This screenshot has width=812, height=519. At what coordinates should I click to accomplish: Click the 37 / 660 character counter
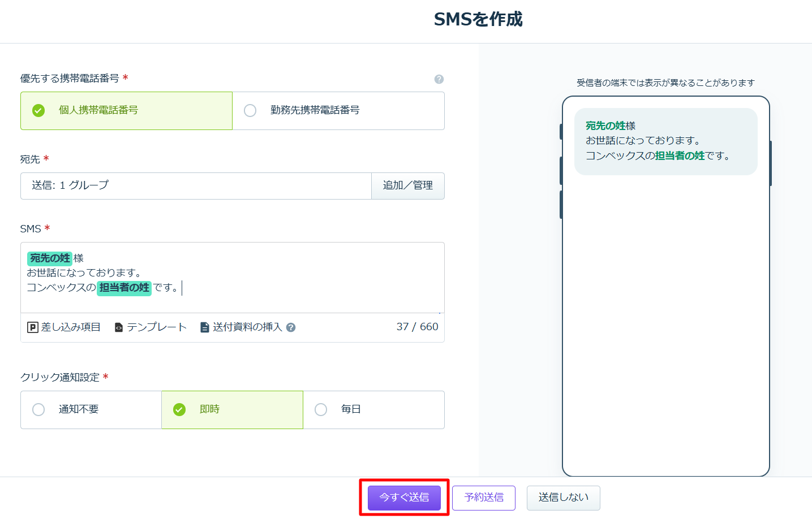click(x=417, y=327)
